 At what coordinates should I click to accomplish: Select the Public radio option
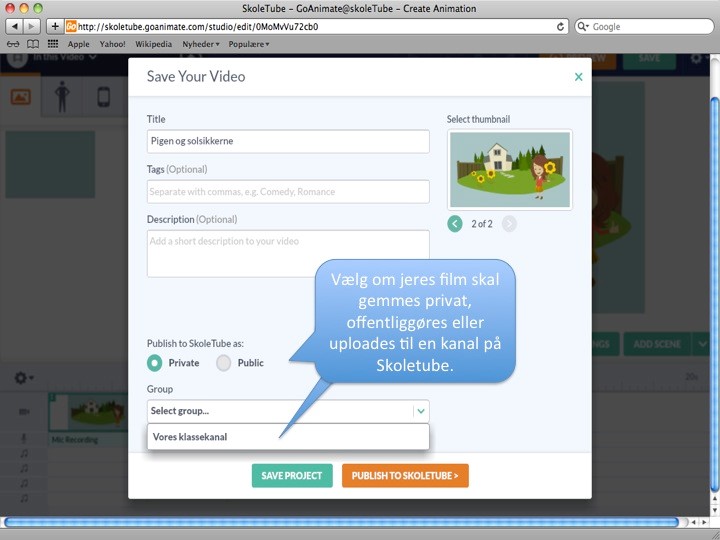(224, 363)
